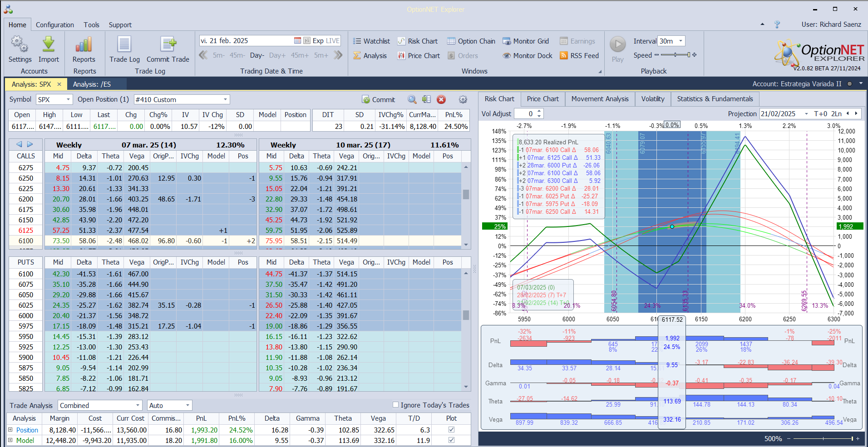This screenshot has width=868, height=447.
Task: Expand the Position row in Trade Analysis
Action: (10, 430)
